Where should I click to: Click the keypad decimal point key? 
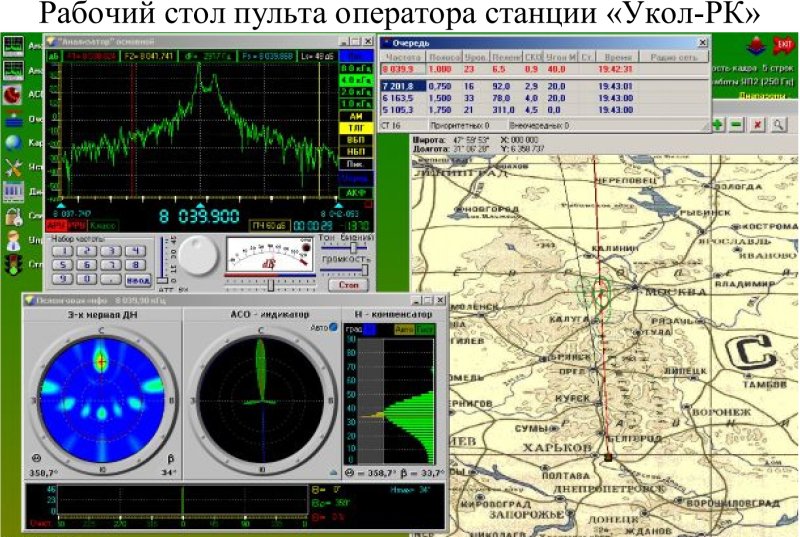coord(111,279)
